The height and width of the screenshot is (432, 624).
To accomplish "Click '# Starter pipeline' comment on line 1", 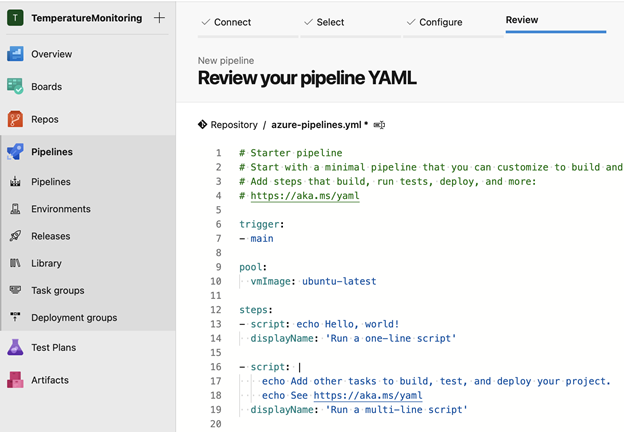I will [291, 153].
